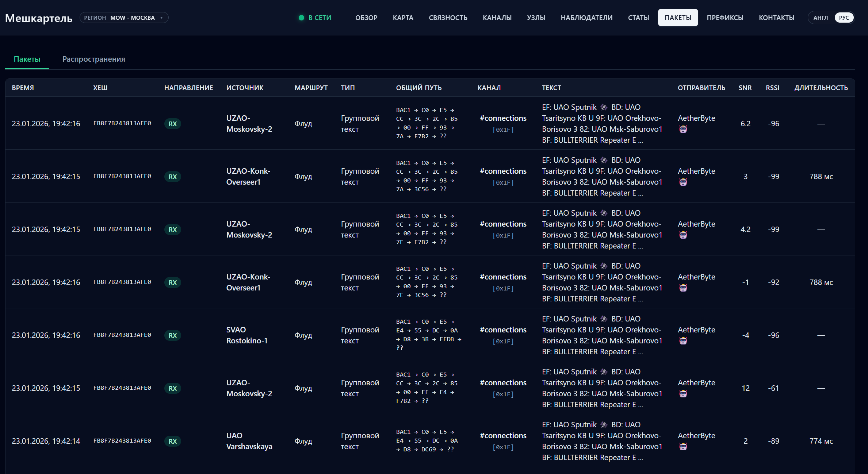Open the УЗЛЫ navigation item
The width and height of the screenshot is (868, 474).
pos(536,18)
